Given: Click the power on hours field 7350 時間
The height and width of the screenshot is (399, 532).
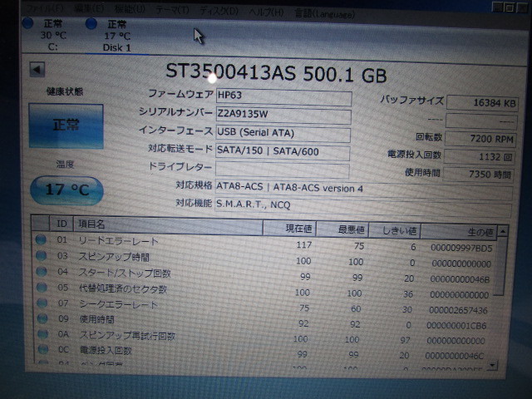Looking at the screenshot, I should 478,175.
